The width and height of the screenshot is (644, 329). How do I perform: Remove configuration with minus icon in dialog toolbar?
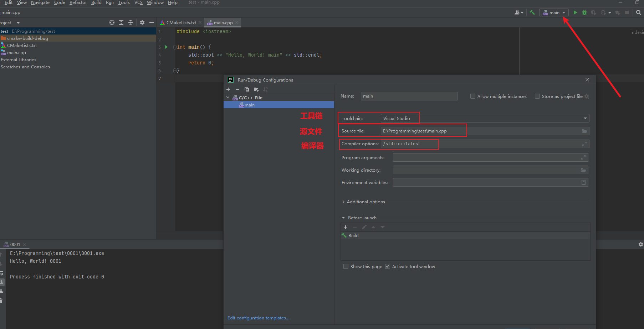[x=237, y=89]
